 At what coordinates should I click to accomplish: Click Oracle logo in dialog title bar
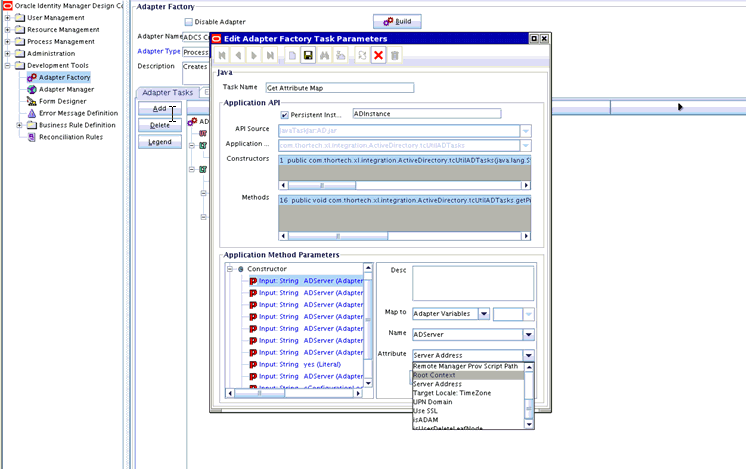216,39
